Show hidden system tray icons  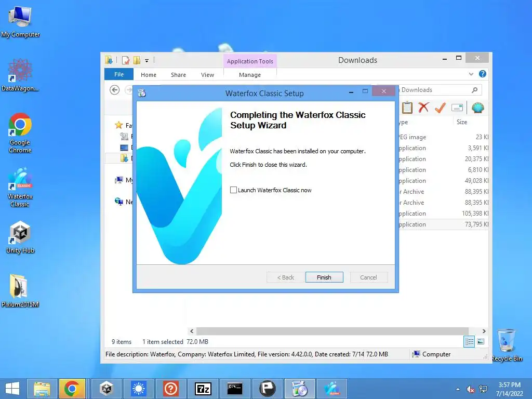(x=458, y=389)
